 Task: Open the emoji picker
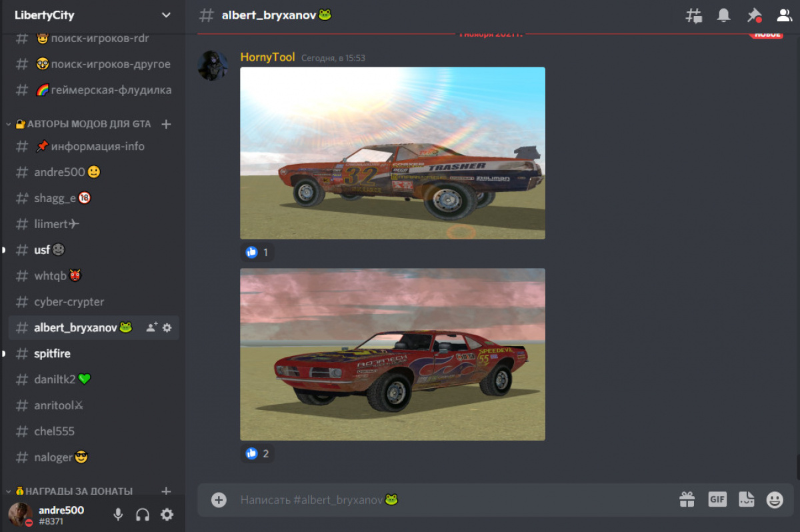click(775, 499)
